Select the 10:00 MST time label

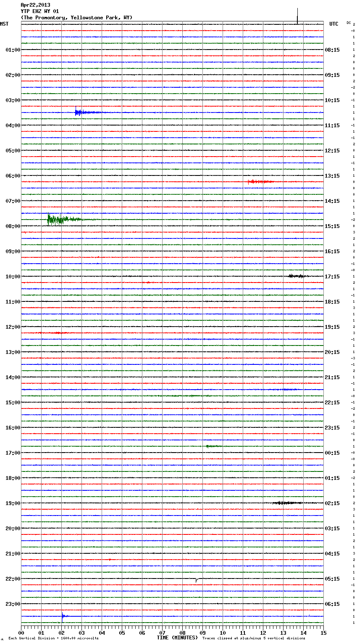[13, 277]
